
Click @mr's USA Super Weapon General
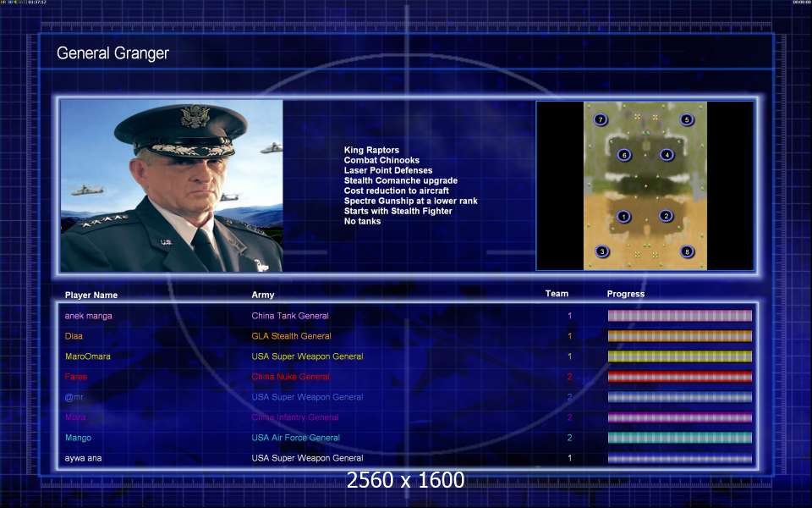(x=307, y=397)
